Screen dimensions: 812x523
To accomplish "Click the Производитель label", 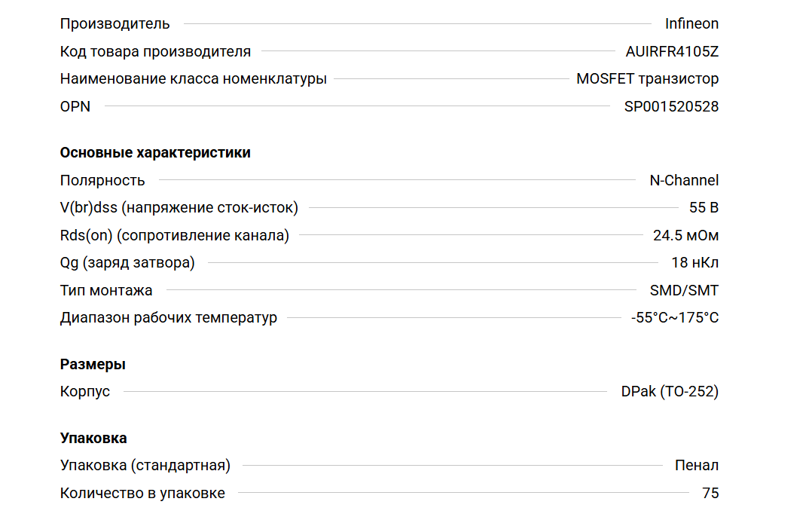I will [x=114, y=23].
